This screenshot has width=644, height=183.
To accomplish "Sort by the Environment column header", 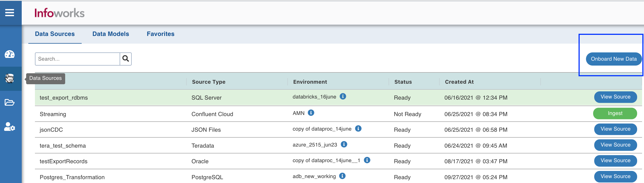I will pos(310,82).
